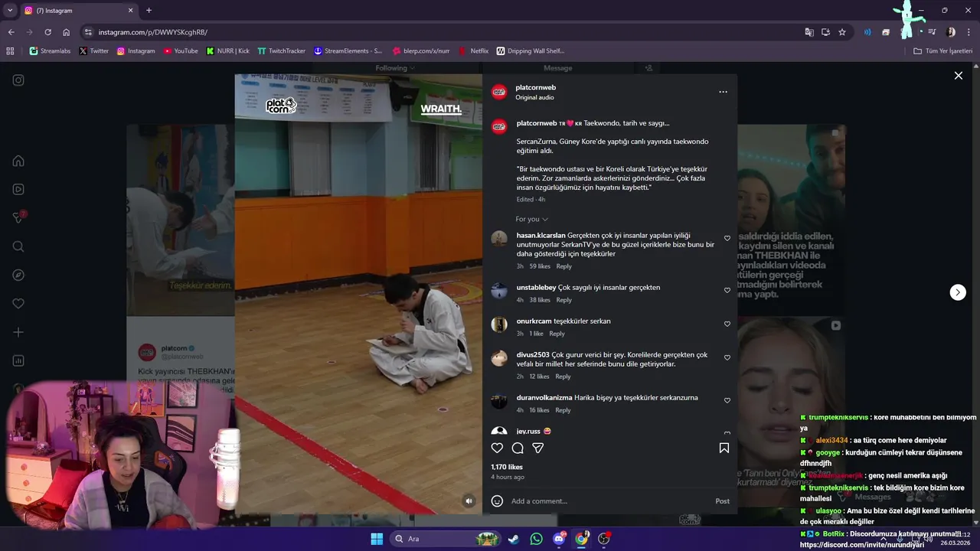Go to next post with right arrow
The image size is (980, 551).
coord(958,292)
